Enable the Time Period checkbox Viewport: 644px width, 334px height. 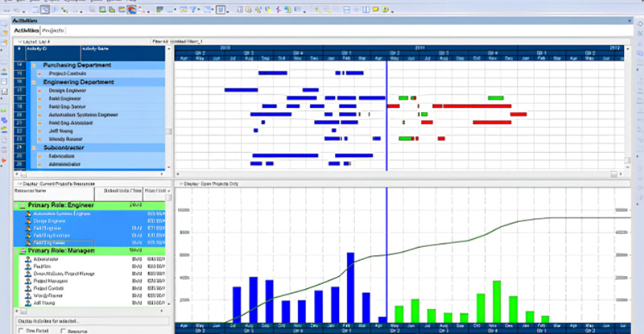20,330
